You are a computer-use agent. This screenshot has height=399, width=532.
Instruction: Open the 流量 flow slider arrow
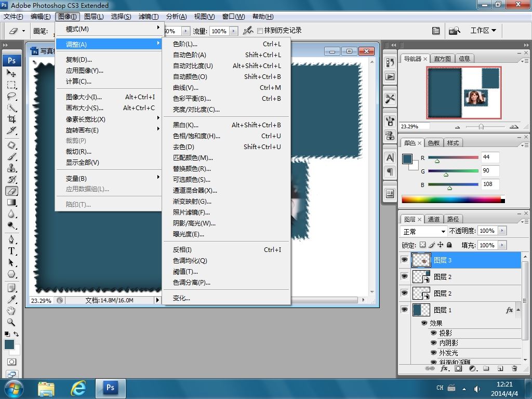click(233, 31)
